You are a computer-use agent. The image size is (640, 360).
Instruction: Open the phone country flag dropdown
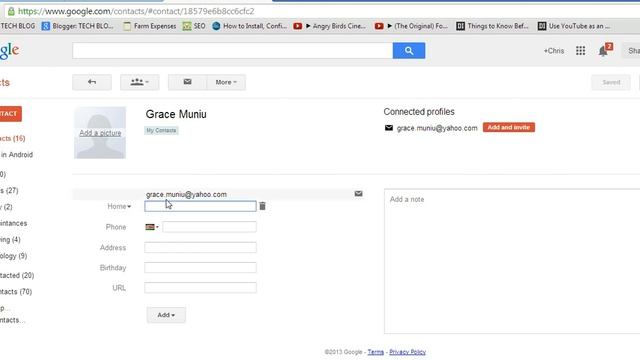(152, 227)
